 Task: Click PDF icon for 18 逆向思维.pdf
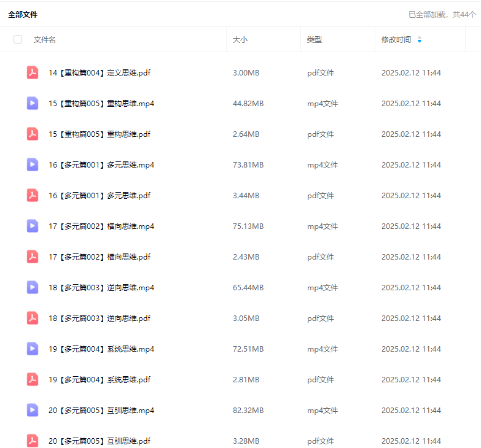(x=33, y=318)
